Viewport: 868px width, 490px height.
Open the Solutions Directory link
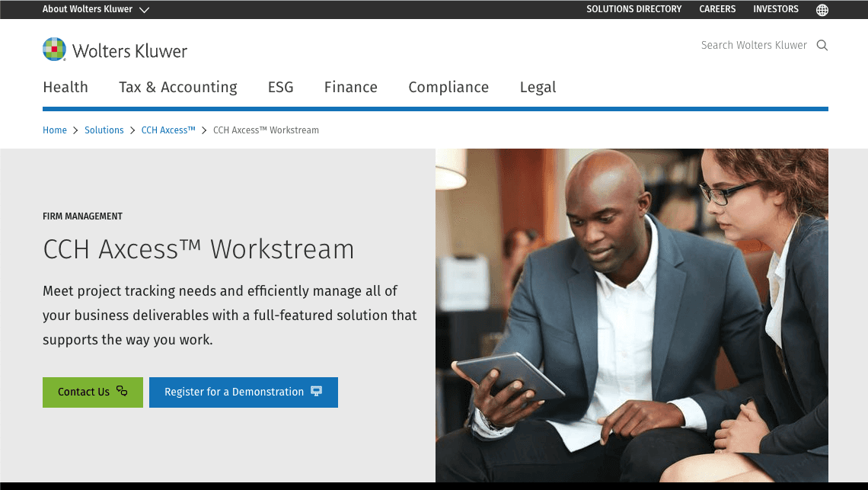tap(633, 9)
